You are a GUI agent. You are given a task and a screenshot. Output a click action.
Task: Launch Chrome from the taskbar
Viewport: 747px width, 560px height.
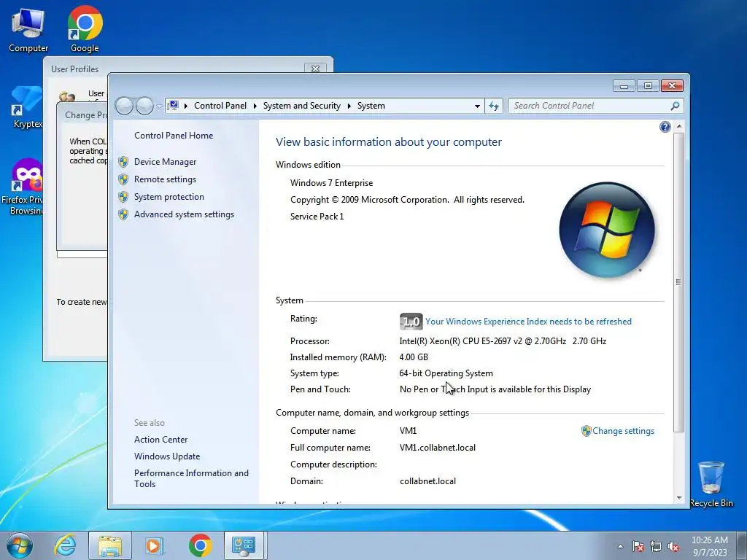[x=200, y=545]
